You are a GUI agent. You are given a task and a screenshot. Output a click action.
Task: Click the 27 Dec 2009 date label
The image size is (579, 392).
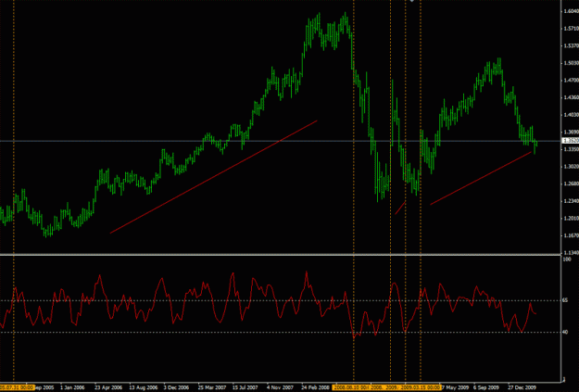tap(522, 387)
